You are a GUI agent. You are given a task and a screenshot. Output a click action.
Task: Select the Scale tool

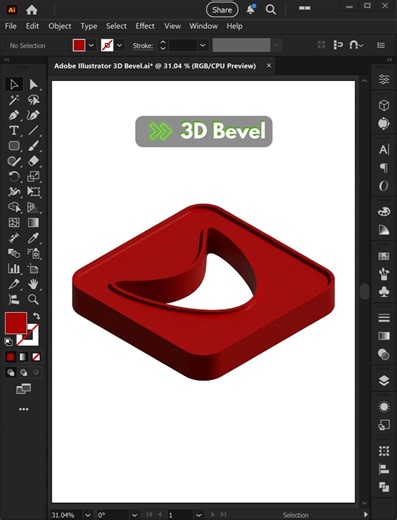click(x=33, y=176)
